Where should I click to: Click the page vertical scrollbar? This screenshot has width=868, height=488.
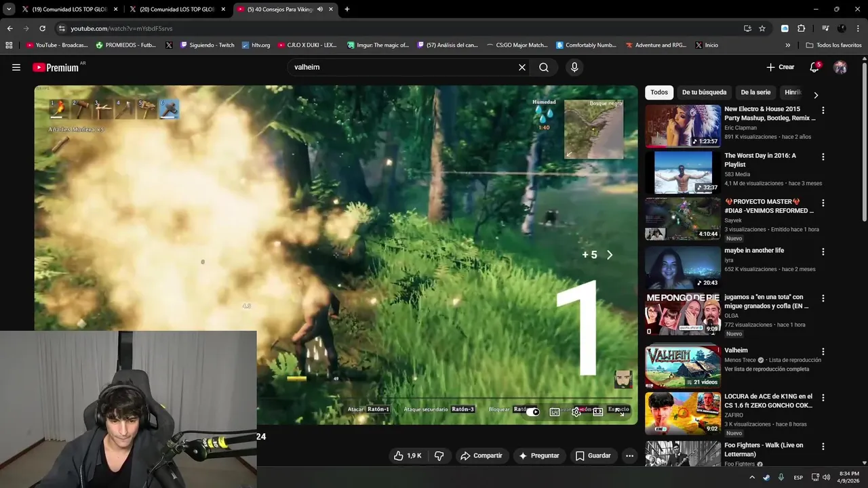pos(864,141)
